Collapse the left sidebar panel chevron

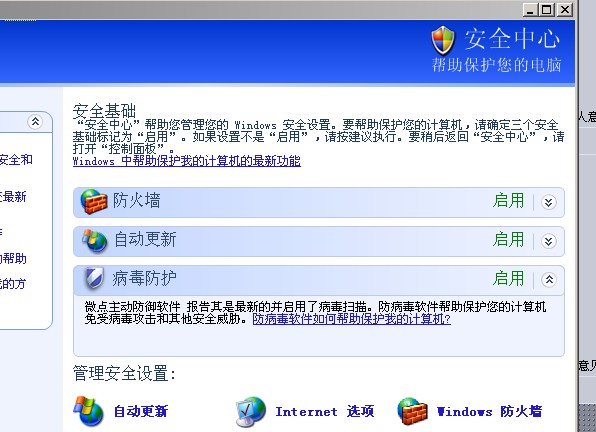[x=35, y=122]
